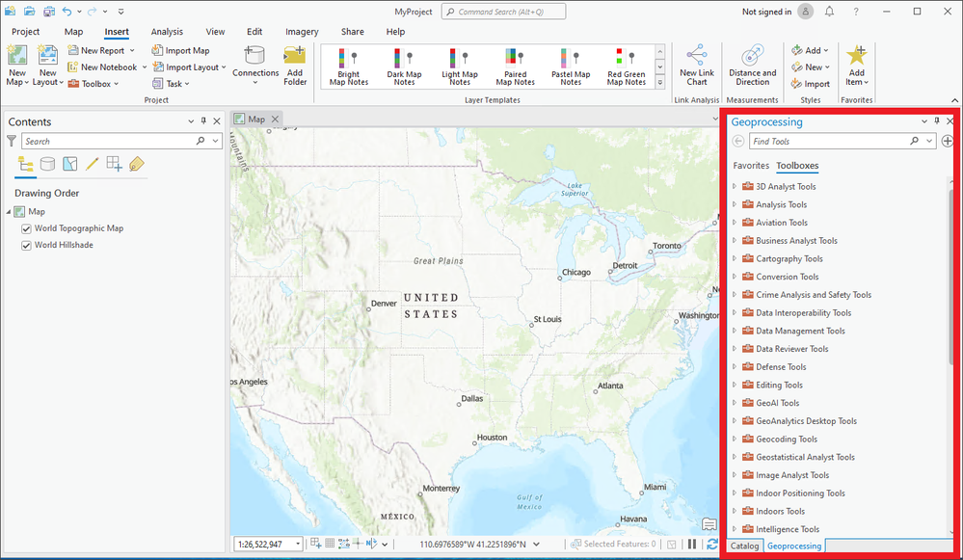Switch to the Analysis ribbon tab
This screenshot has width=963, height=560.
click(x=167, y=31)
